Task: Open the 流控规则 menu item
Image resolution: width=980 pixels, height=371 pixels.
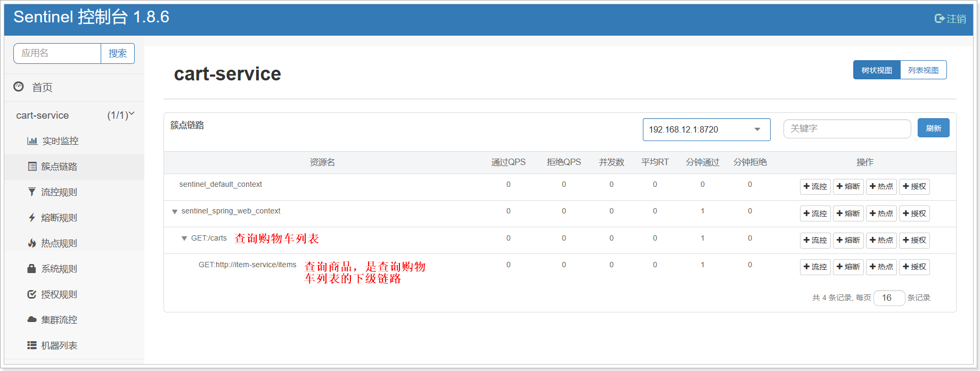Action: [75, 192]
